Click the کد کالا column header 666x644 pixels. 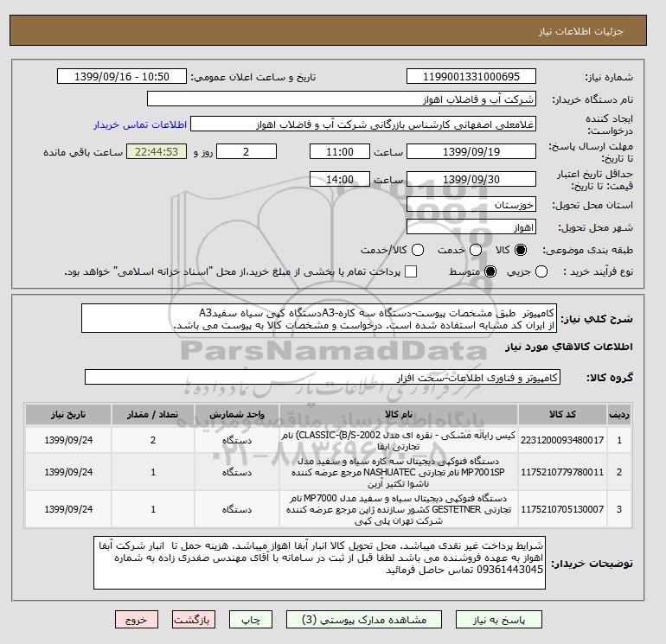pyautogui.click(x=562, y=414)
